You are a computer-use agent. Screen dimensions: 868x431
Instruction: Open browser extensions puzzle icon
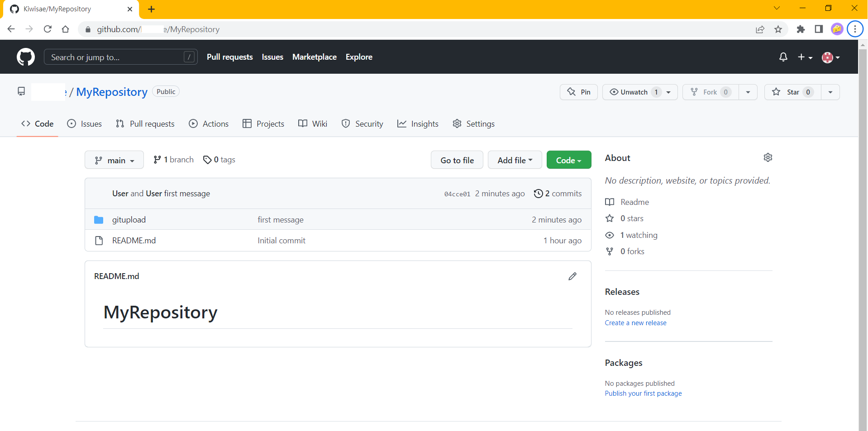[x=801, y=29]
